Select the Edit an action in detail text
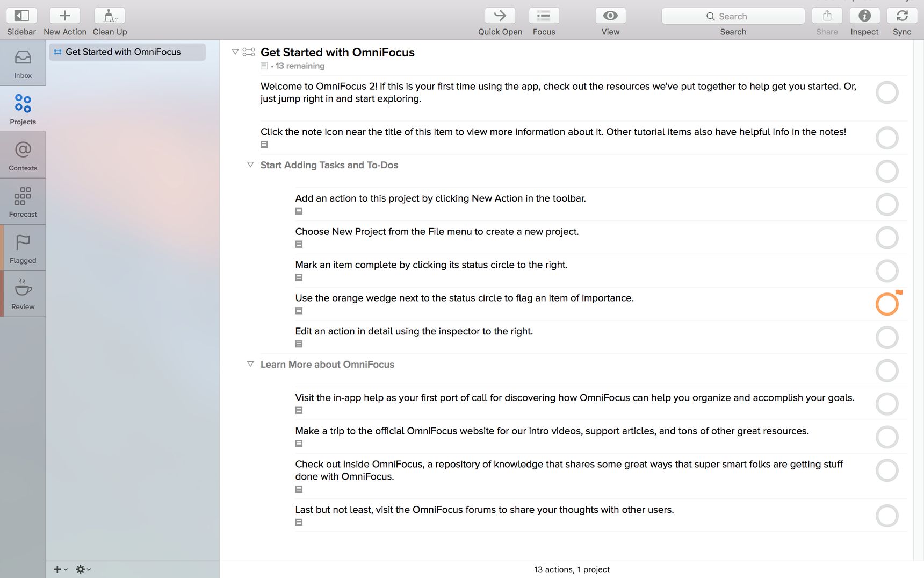The width and height of the screenshot is (924, 578). (x=414, y=331)
